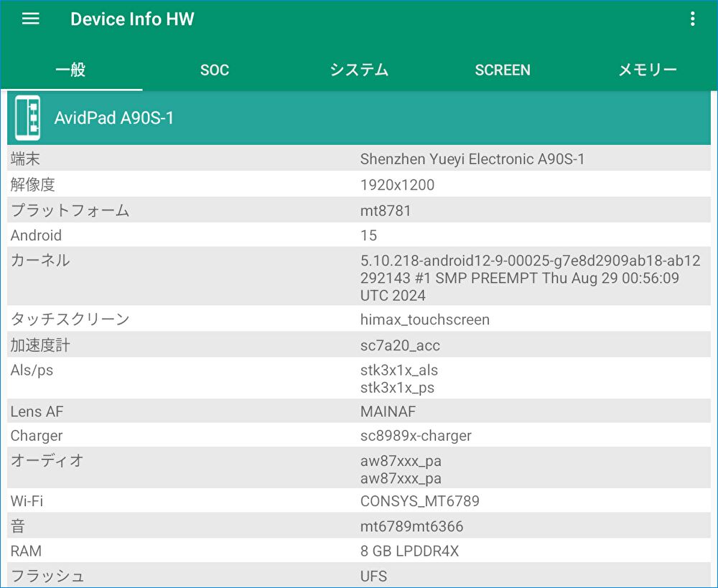The width and height of the screenshot is (718, 588).
Task: Select the MAINAF value
Action: pos(388,411)
